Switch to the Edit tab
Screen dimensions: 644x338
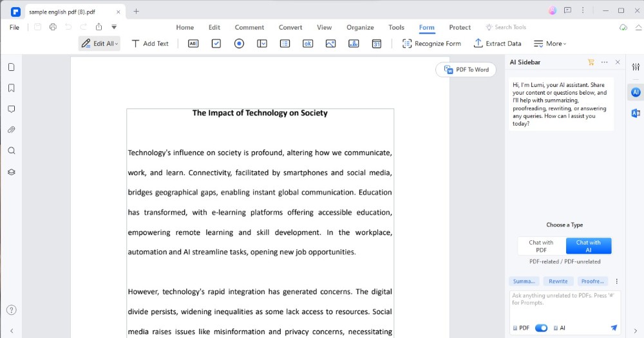click(214, 27)
